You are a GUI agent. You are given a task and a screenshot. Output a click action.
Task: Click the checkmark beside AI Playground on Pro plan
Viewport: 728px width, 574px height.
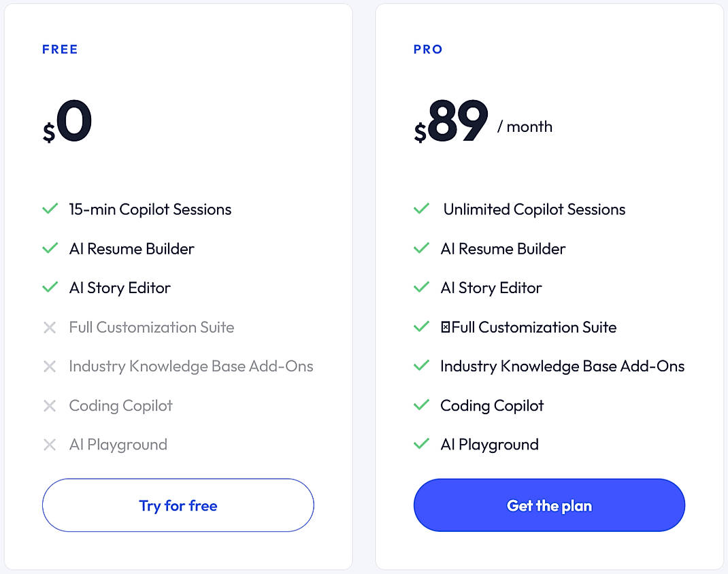tap(421, 444)
